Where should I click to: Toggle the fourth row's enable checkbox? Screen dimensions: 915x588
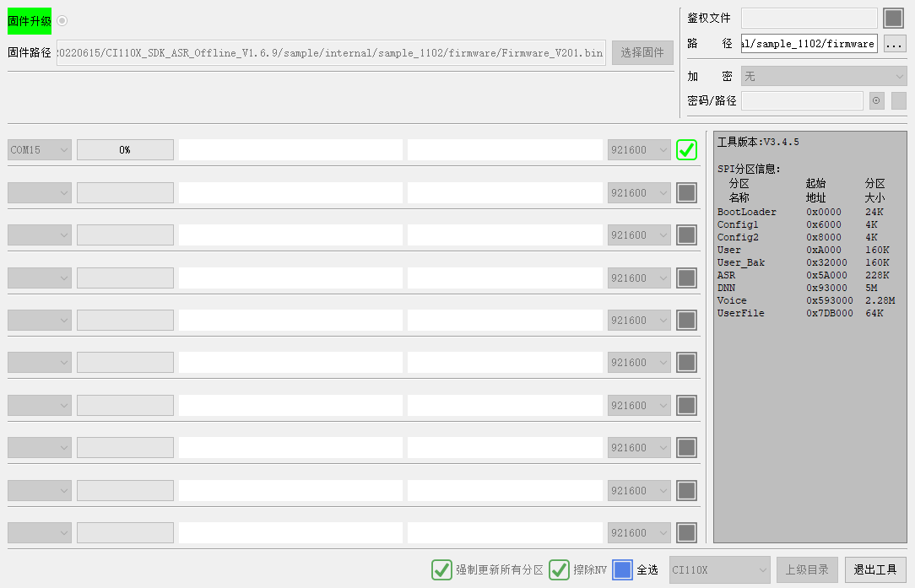tap(686, 278)
